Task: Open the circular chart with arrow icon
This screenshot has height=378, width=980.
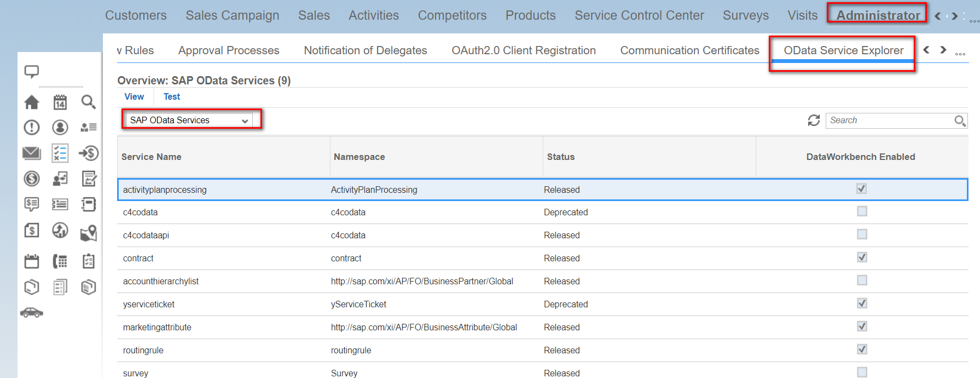Action: click(60, 230)
